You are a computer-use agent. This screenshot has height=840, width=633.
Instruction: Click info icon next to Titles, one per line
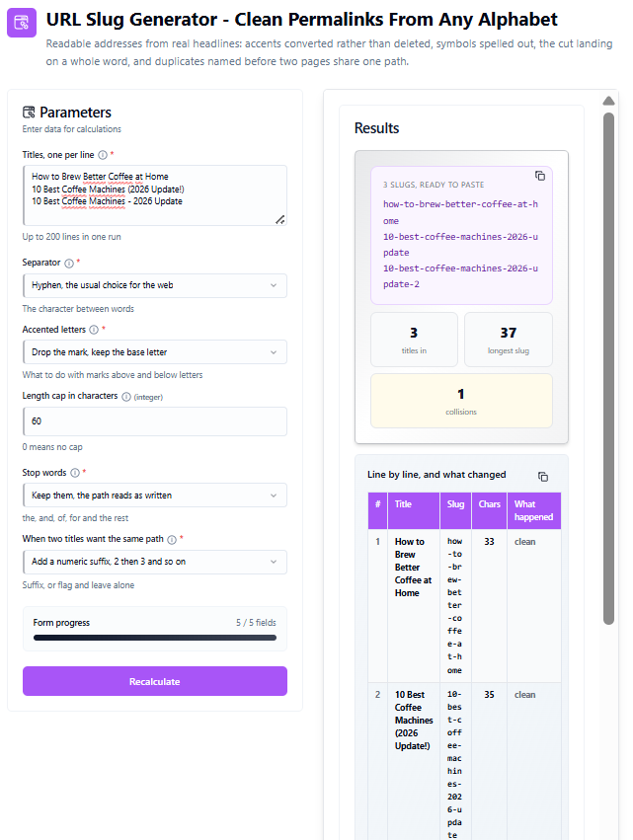103,155
